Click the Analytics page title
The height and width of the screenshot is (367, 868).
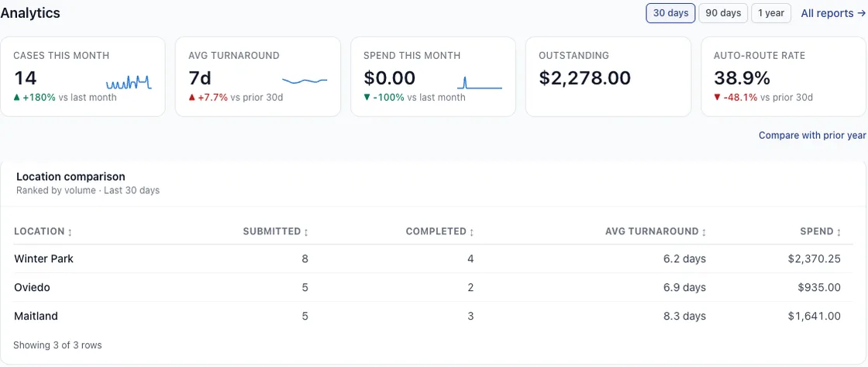(x=30, y=13)
